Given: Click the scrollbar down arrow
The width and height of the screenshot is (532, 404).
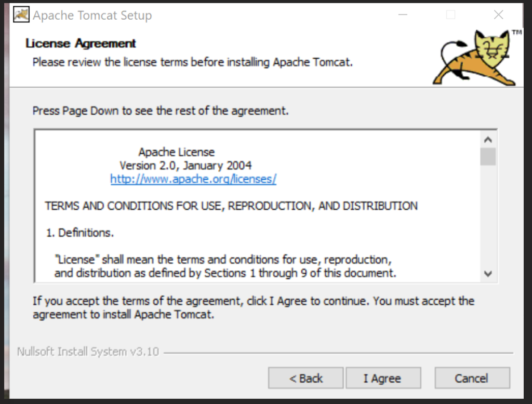Looking at the screenshot, I should (x=487, y=275).
